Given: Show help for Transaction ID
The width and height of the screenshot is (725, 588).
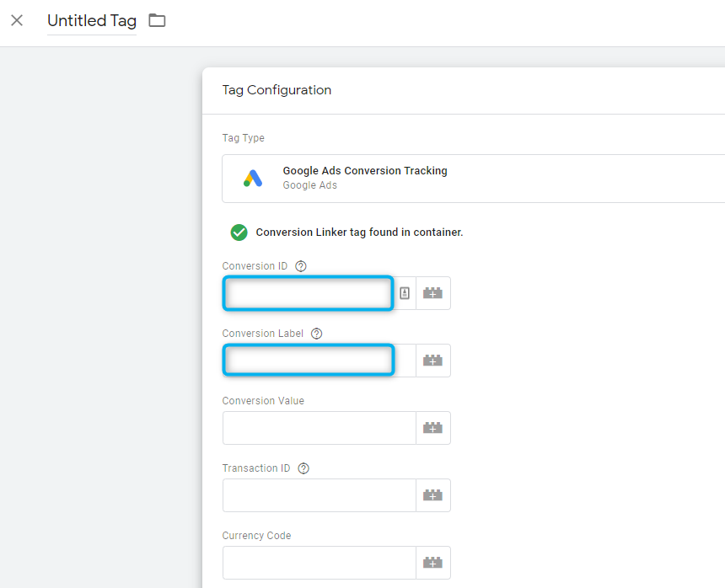Looking at the screenshot, I should pyautogui.click(x=303, y=468).
